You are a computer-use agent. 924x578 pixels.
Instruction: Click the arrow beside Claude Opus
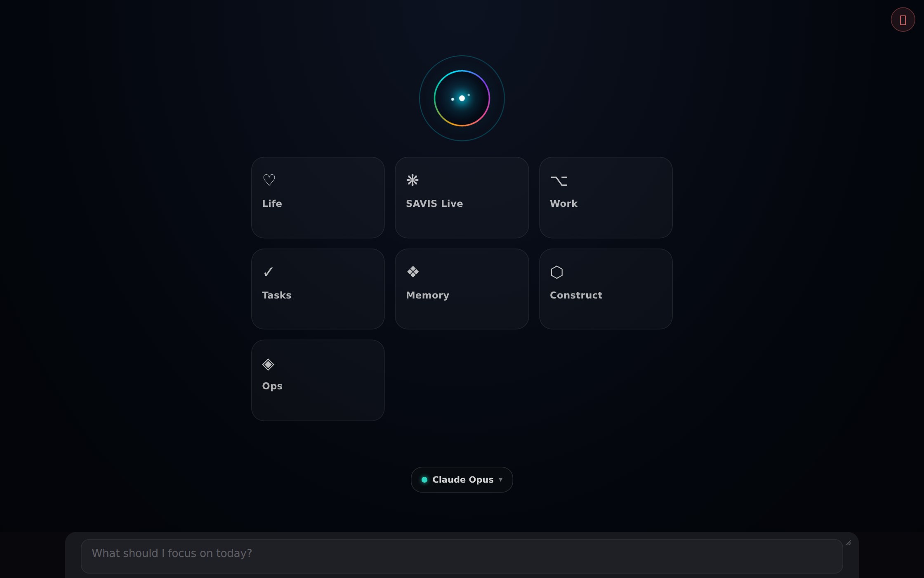(x=501, y=480)
